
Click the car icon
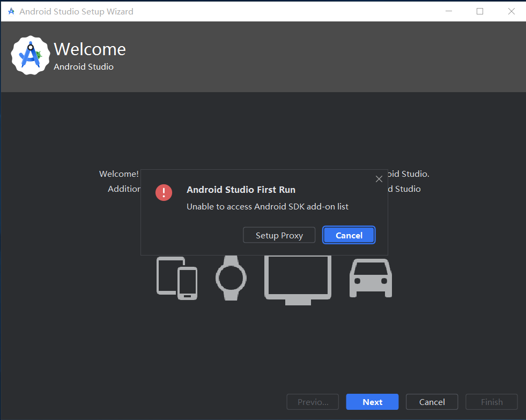(x=371, y=278)
